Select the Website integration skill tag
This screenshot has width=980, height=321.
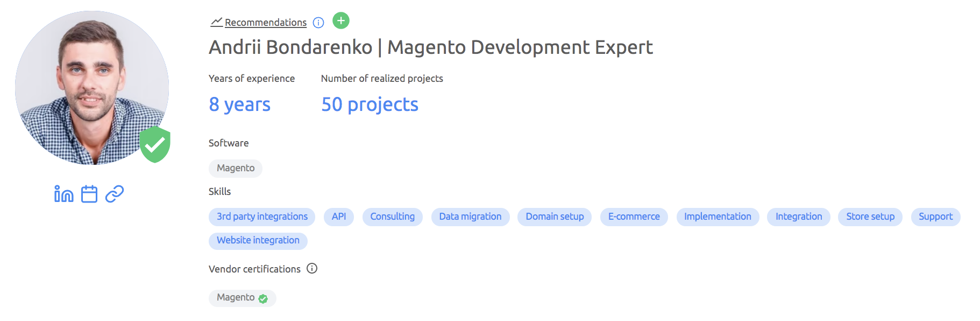[258, 240]
